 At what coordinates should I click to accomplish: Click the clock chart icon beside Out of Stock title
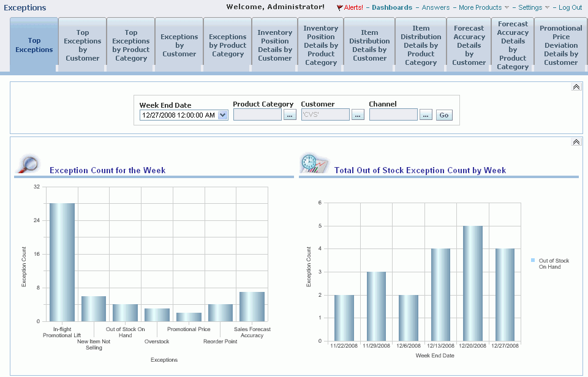coord(314,163)
